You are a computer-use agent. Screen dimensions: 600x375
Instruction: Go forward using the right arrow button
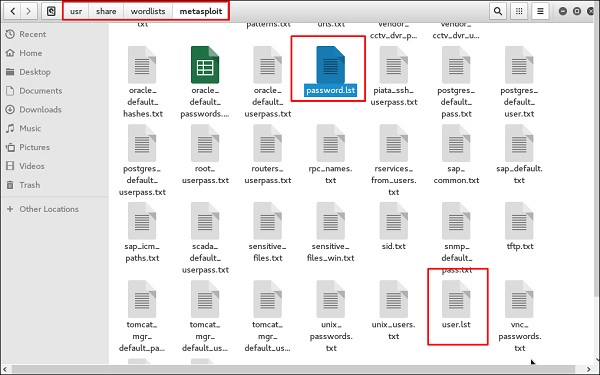point(29,11)
